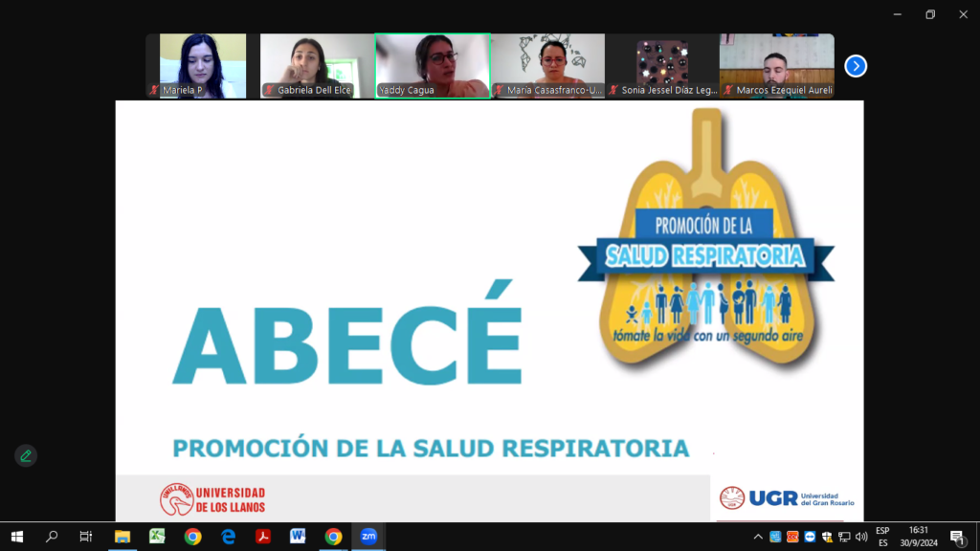Screen dimensions: 980x551
Task: Open taskbar search magnifier
Action: click(52, 537)
